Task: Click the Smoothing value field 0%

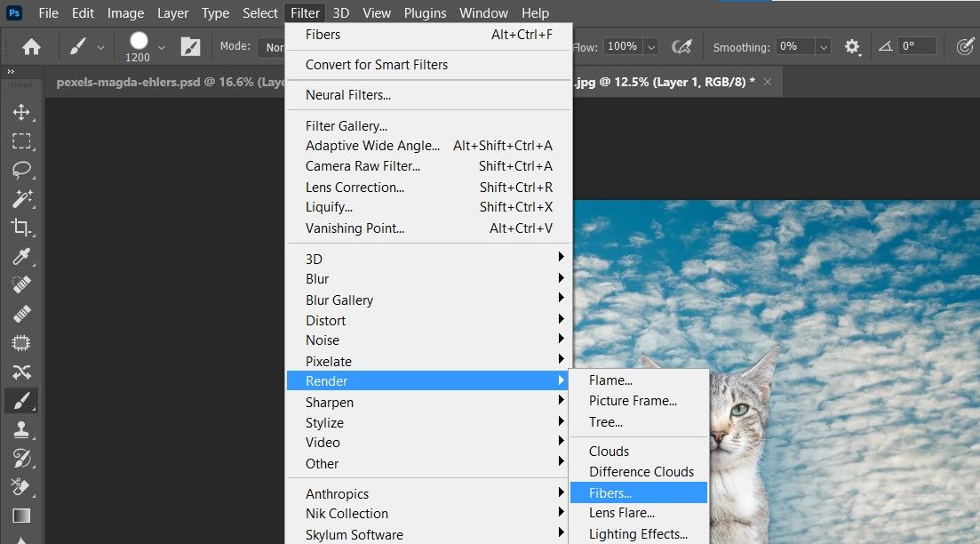Action: pos(795,46)
